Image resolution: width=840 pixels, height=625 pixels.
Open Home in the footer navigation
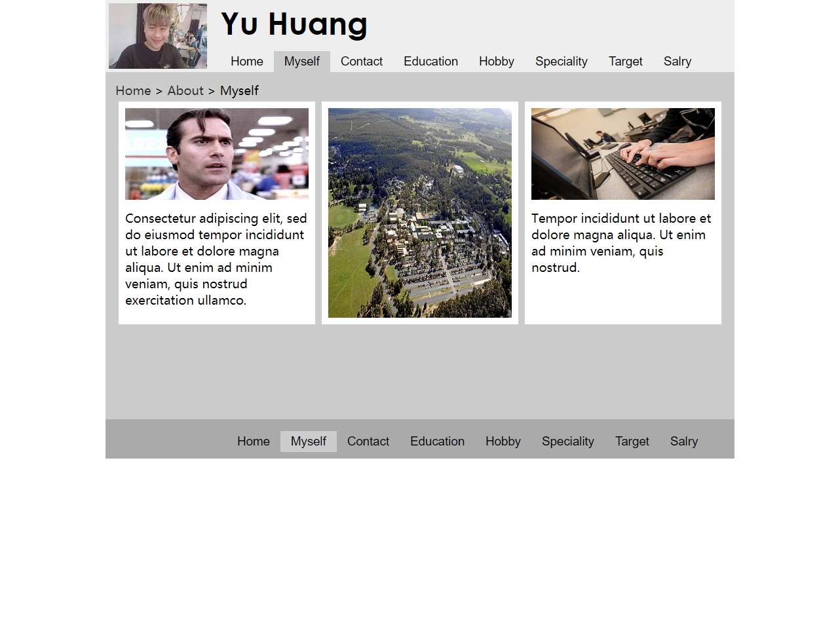tap(254, 442)
